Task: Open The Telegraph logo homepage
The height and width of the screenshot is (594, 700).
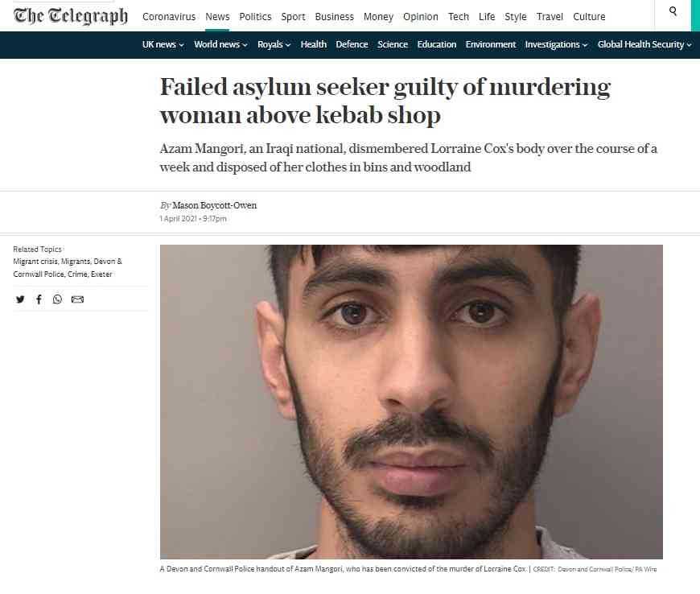Action: click(x=71, y=16)
